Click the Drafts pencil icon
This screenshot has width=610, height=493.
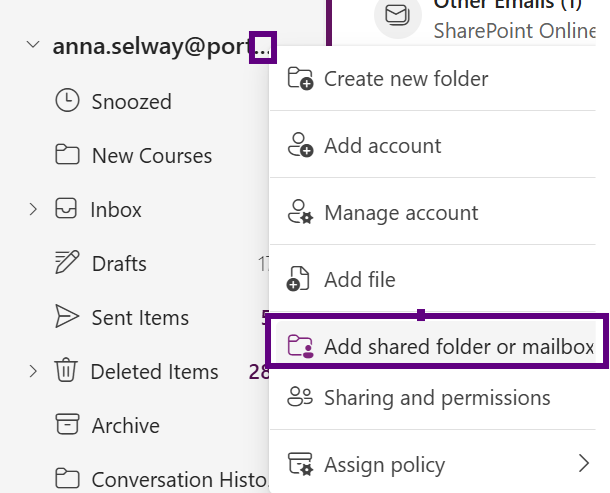click(x=67, y=263)
